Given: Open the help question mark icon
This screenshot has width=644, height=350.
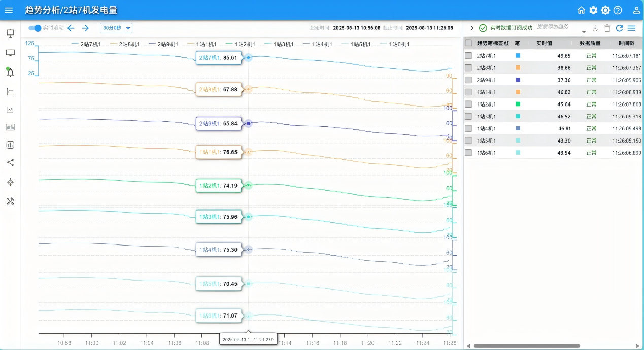Looking at the screenshot, I should point(618,10).
